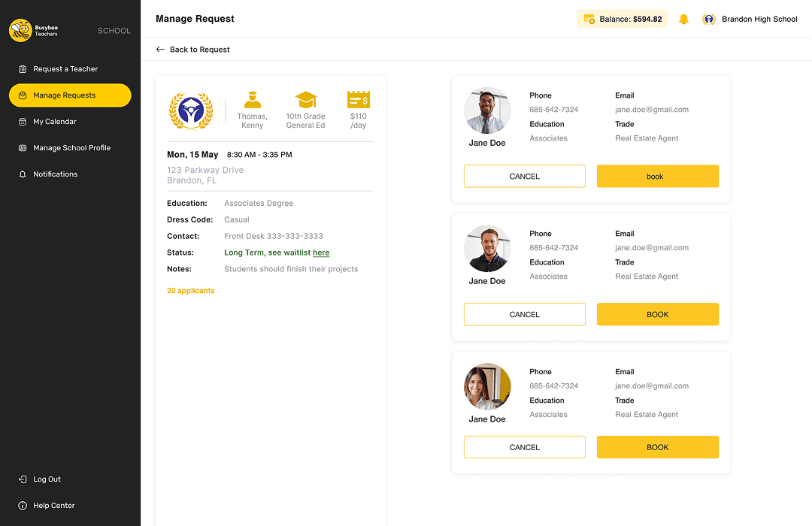The height and width of the screenshot is (526, 812).
Task: Select the Manage Requests sidebar icon
Action: click(23, 95)
